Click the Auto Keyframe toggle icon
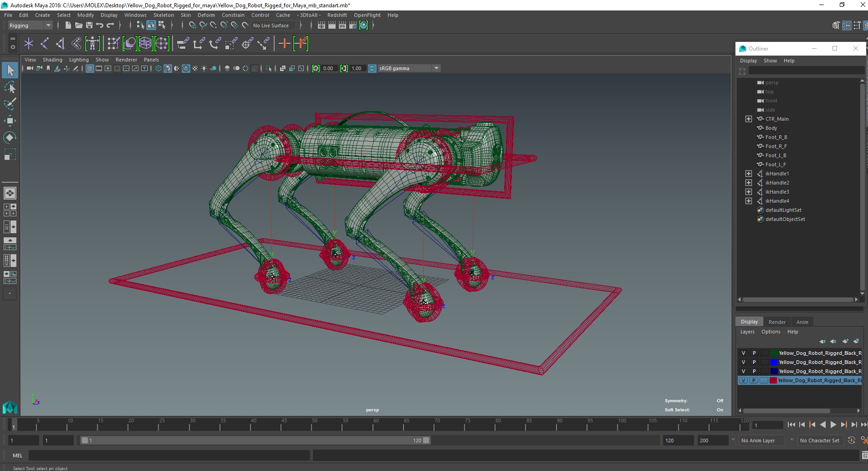Image resolution: width=868 pixels, height=471 pixels. click(x=851, y=440)
